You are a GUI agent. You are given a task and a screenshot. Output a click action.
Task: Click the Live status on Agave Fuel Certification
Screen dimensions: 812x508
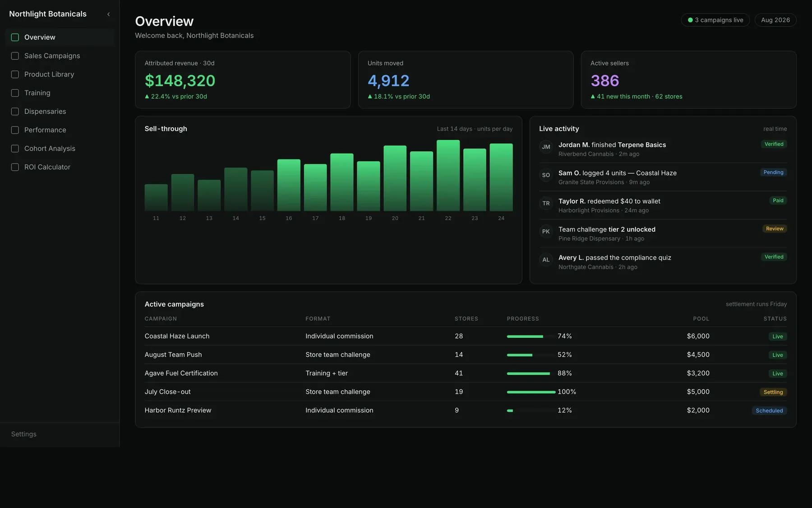pyautogui.click(x=777, y=373)
